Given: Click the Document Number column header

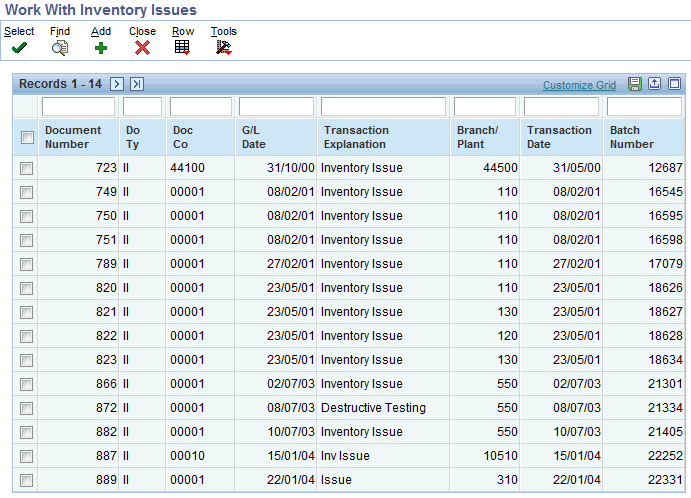Looking at the screenshot, I should click(x=78, y=137).
